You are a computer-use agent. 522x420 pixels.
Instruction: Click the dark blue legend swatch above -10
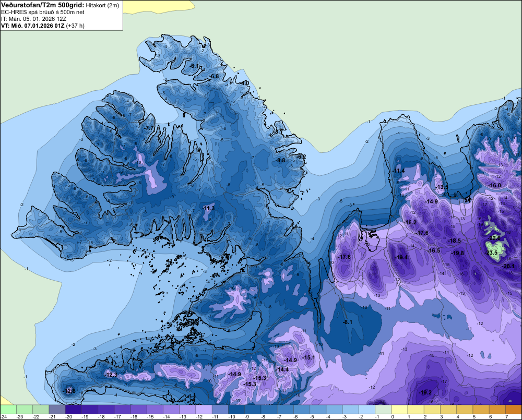click(x=236, y=410)
